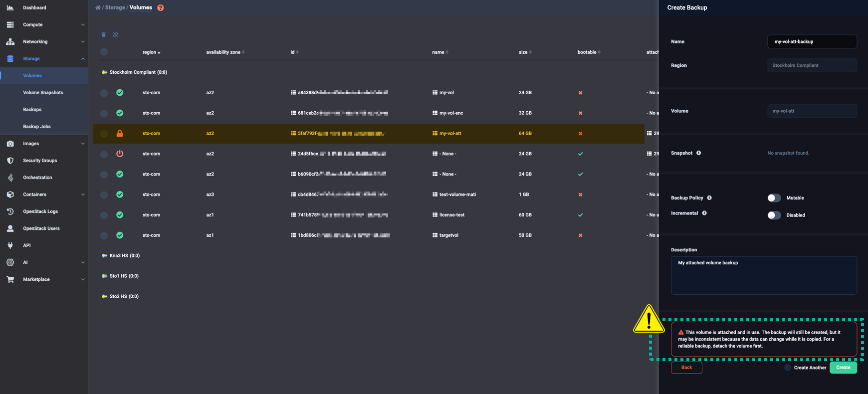The width and height of the screenshot is (868, 394).
Task: Click the help question mark icon beside Volumes
Action: click(160, 8)
